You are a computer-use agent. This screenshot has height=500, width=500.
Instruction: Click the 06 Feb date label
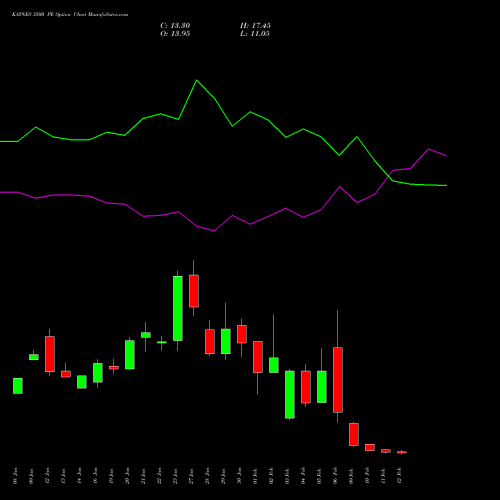click(x=336, y=476)
